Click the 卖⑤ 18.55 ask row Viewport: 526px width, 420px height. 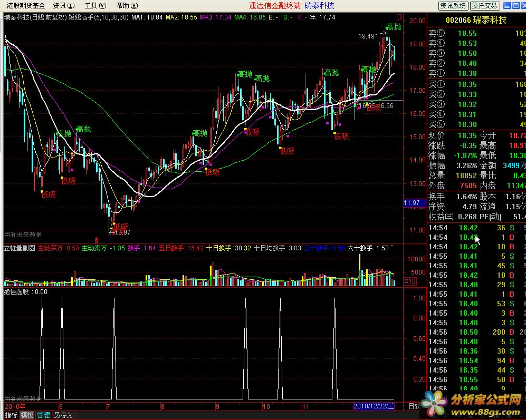pos(477,33)
